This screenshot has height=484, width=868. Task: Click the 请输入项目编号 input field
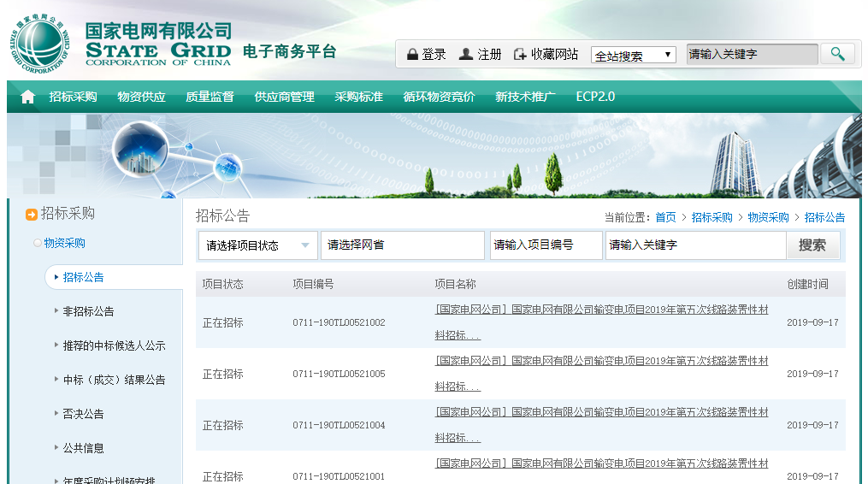click(546, 245)
